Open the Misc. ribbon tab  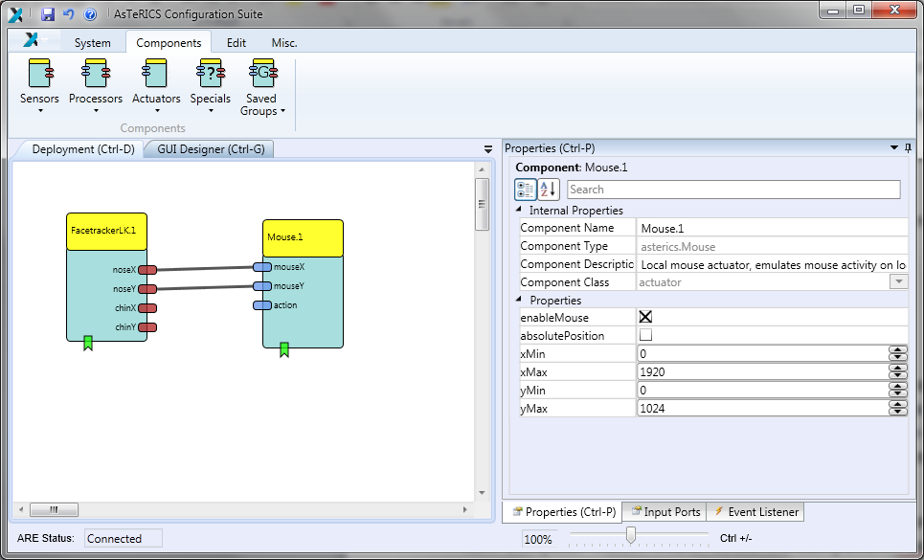[284, 43]
